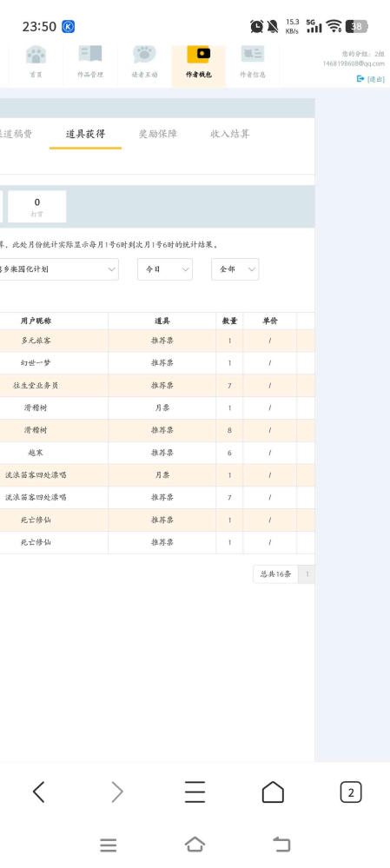Switch to the partially visible 渠道稿费 tab
This screenshot has width=390, height=868.
pos(16,134)
